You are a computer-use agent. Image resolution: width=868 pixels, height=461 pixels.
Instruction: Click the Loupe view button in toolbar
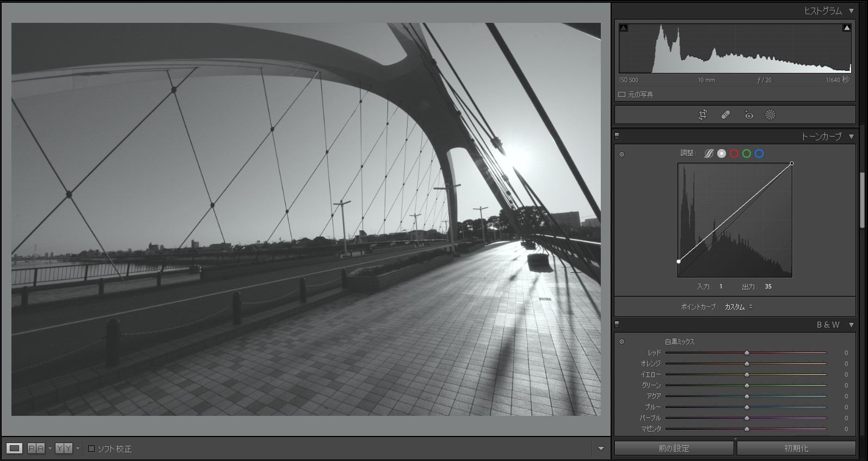click(x=15, y=448)
